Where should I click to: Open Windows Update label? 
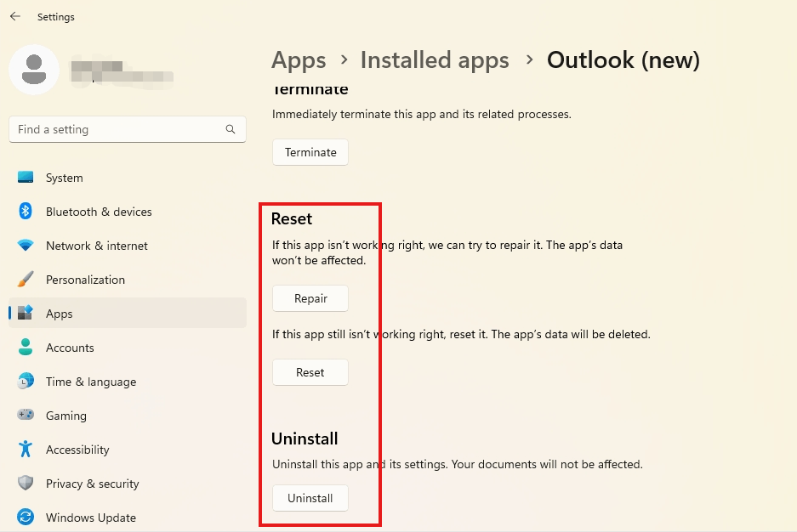[x=91, y=518]
